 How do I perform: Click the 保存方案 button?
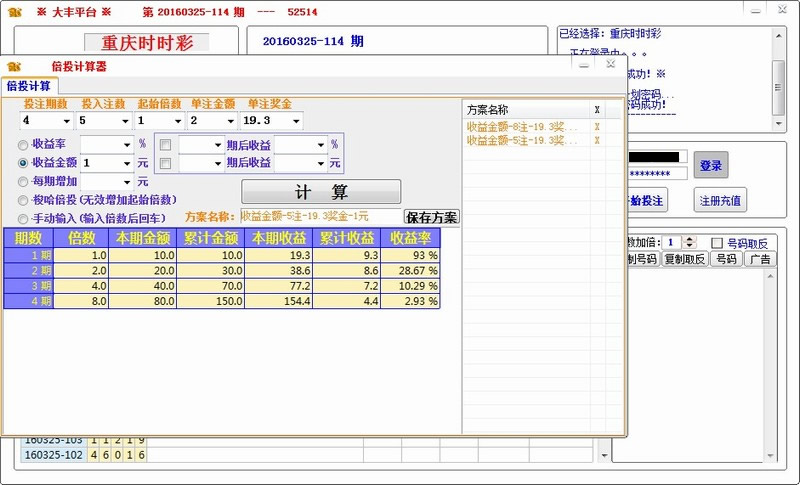click(432, 217)
